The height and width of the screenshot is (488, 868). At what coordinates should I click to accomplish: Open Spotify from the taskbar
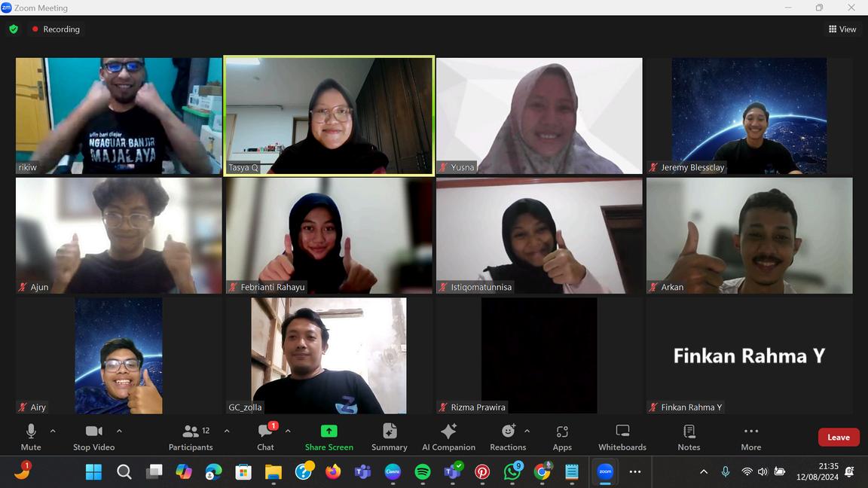423,472
